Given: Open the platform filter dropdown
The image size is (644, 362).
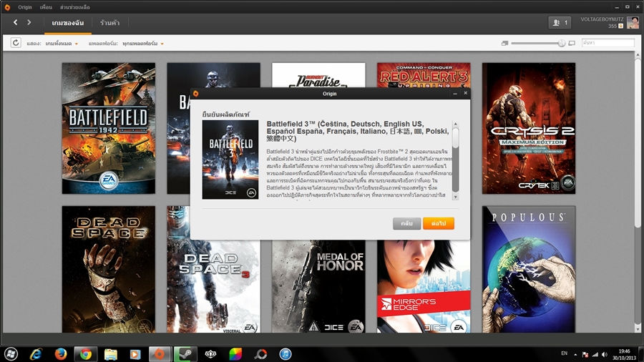Looking at the screenshot, I should (x=143, y=44).
